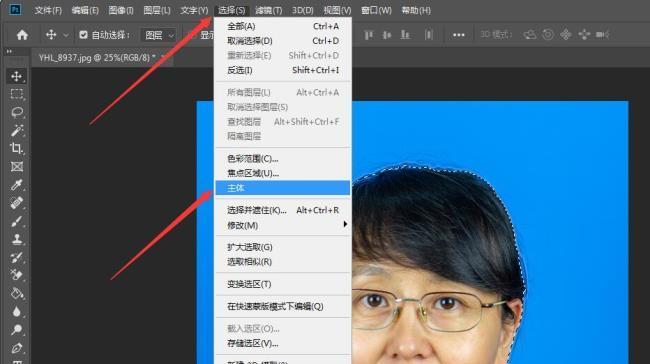Select the Pen tool
The height and width of the screenshot is (364, 650).
tap(17, 348)
